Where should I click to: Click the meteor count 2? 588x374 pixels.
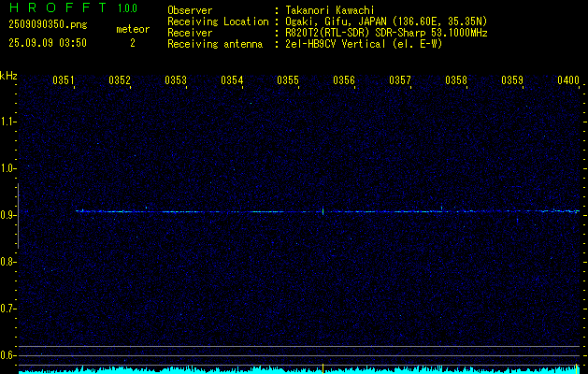(133, 43)
